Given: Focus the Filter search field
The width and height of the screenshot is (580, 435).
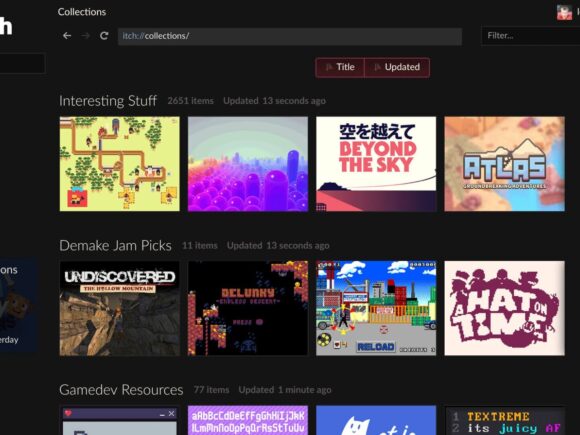Looking at the screenshot, I should point(530,36).
